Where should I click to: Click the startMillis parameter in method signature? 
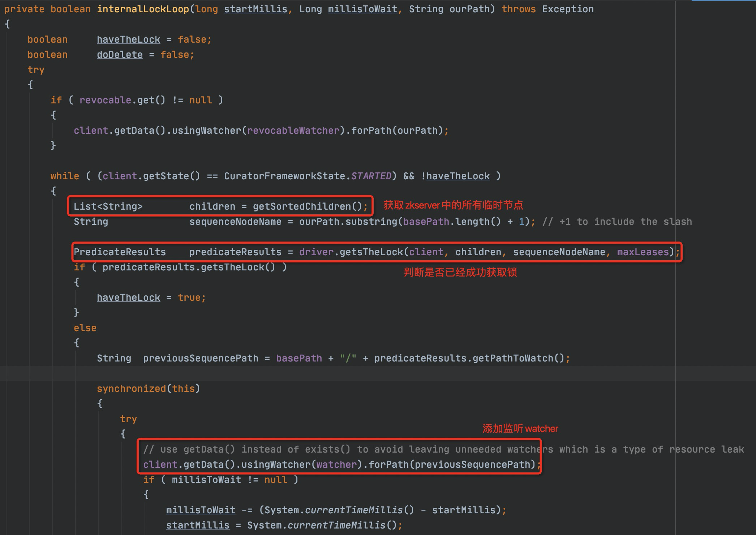click(255, 9)
